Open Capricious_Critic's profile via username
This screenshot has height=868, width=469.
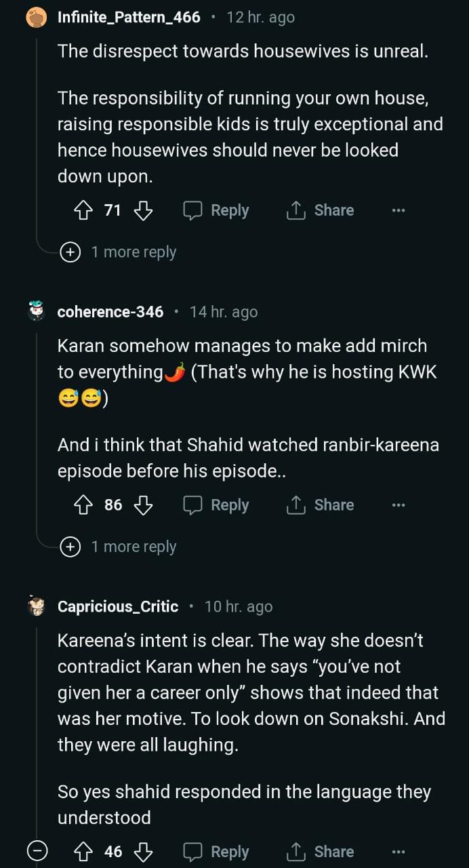(x=118, y=606)
